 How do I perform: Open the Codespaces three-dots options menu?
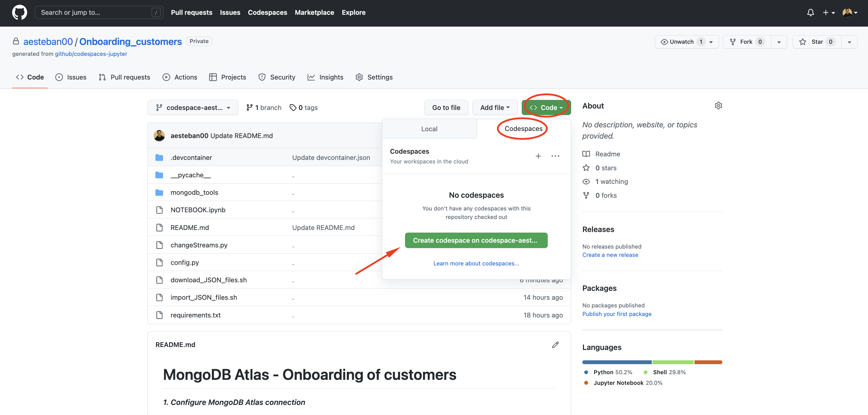[555, 156]
